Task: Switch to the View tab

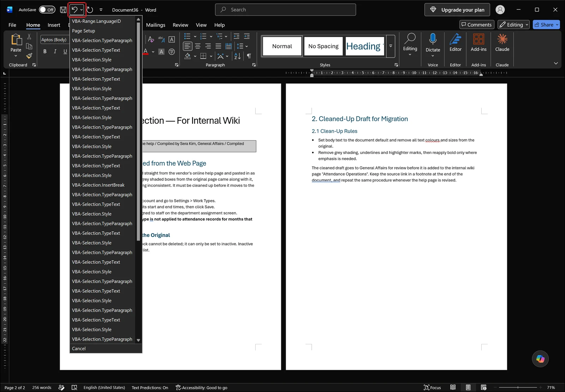Action: click(x=201, y=25)
